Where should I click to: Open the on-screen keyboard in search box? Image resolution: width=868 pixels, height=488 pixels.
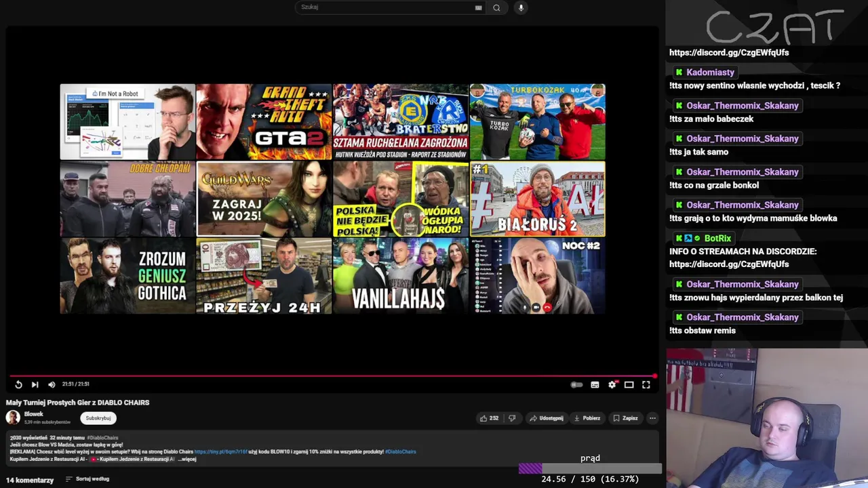point(478,7)
